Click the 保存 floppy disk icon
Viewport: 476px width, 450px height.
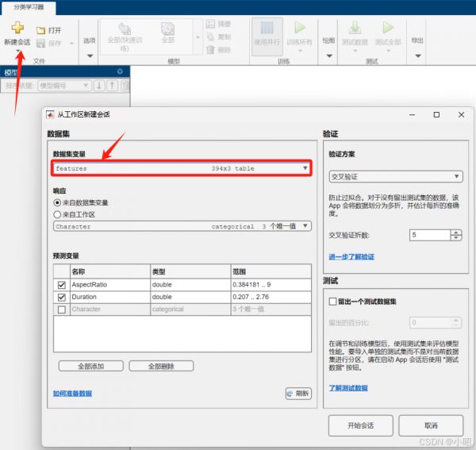[40, 44]
